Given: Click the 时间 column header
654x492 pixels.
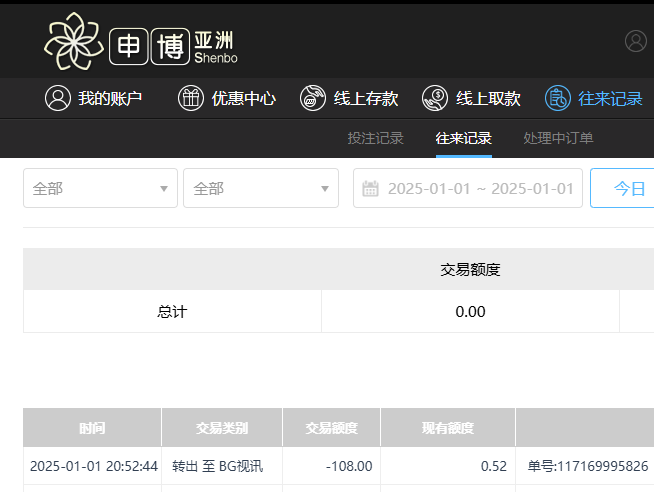Looking at the screenshot, I should pyautogui.click(x=92, y=428).
